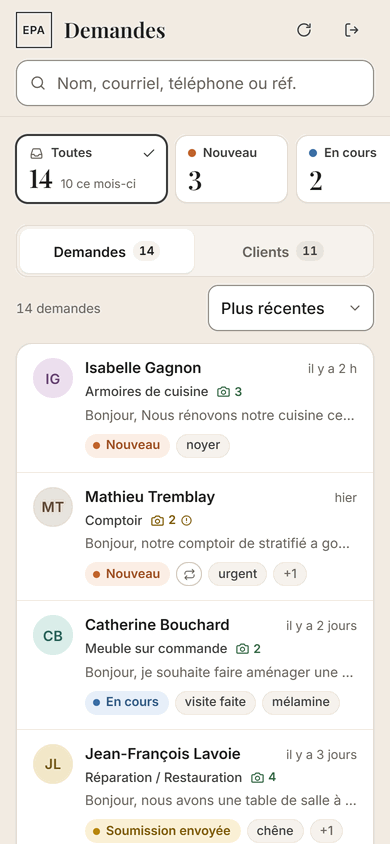The width and height of the screenshot is (390, 844).
Task: Open Catherine Bouchard's request
Action: tap(195, 665)
